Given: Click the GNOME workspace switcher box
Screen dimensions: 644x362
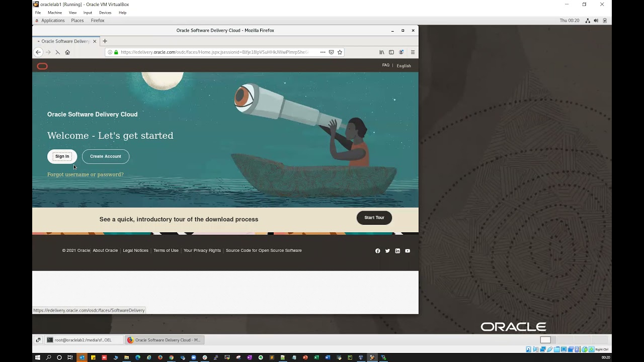Looking at the screenshot, I should pyautogui.click(x=545, y=340).
